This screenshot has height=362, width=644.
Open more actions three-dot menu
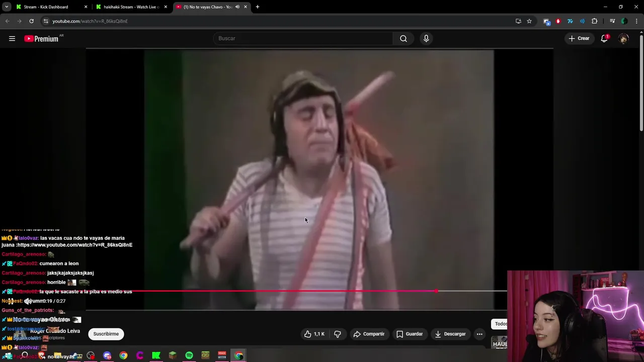pos(479,334)
